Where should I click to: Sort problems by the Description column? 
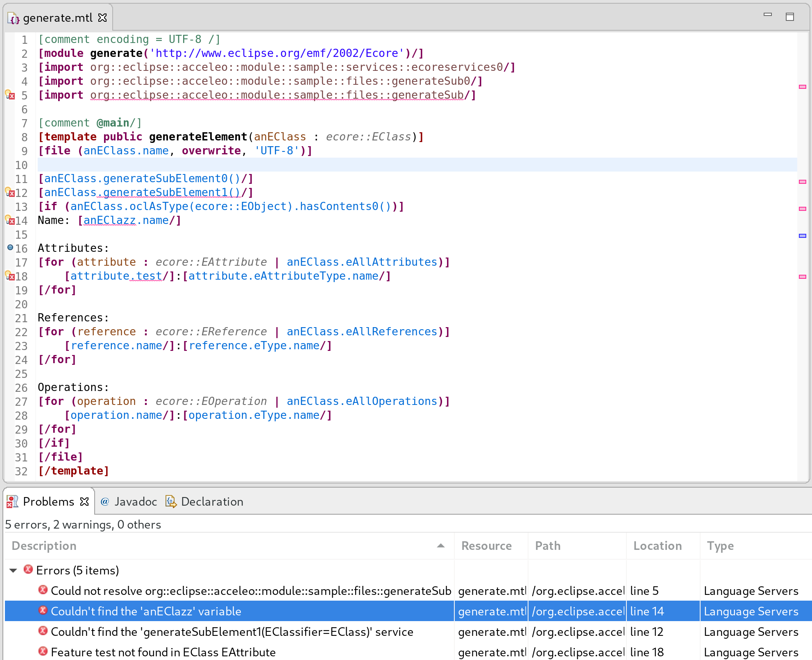pos(44,546)
